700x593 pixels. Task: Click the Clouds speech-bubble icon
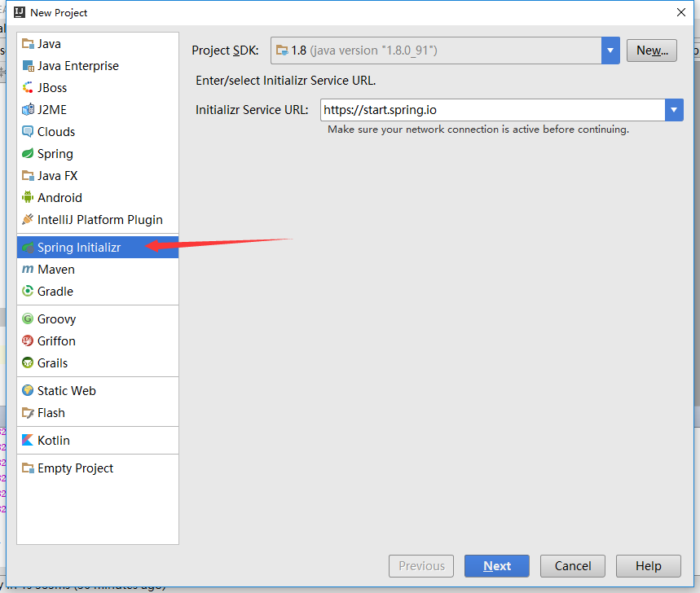[28, 131]
